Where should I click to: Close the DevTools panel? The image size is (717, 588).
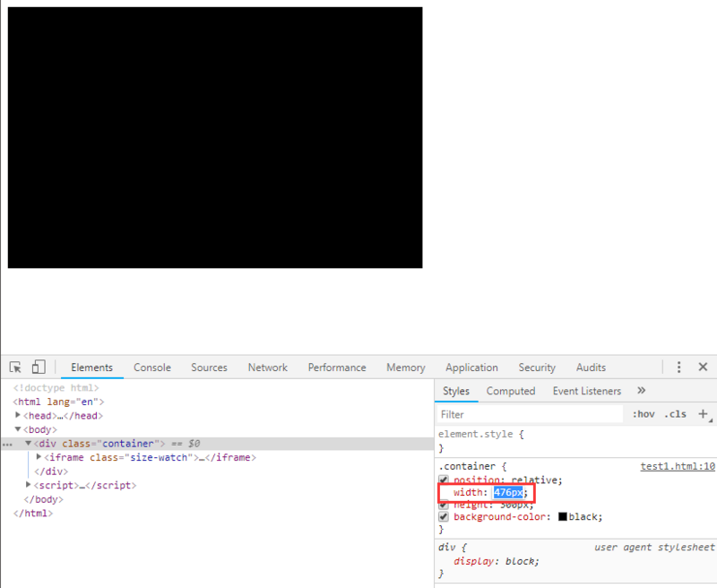703,367
